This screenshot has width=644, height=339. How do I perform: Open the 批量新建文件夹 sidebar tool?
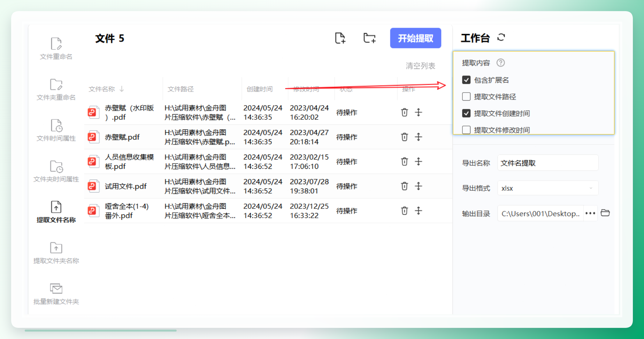(x=56, y=293)
